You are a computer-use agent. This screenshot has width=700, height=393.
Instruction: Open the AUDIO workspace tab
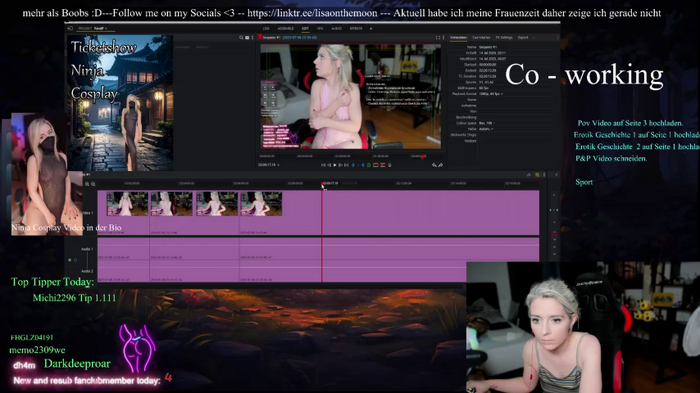click(337, 29)
